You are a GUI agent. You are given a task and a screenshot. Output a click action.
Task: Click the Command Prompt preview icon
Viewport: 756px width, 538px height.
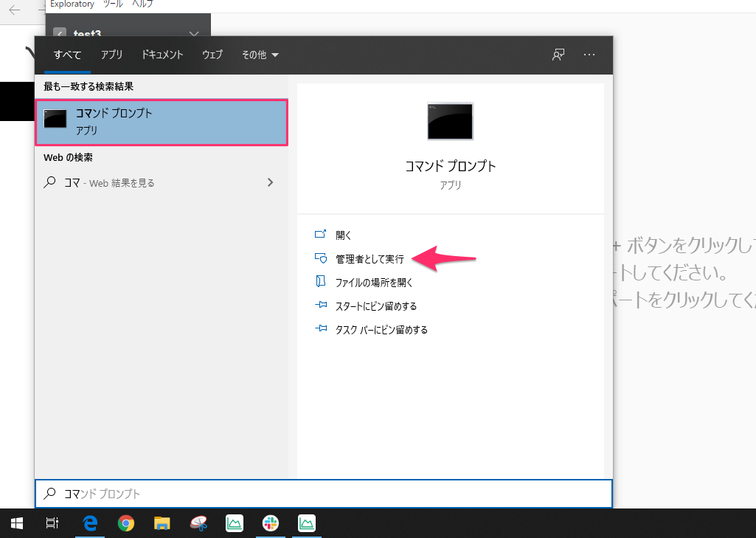[x=450, y=121]
